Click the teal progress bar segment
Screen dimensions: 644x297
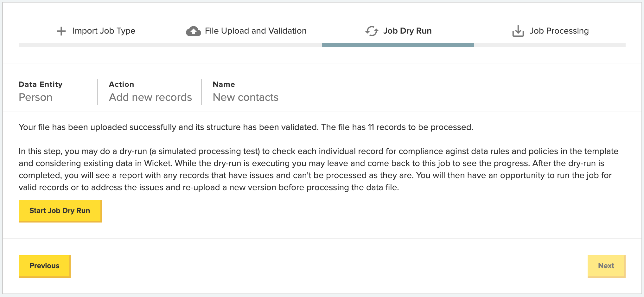(x=398, y=45)
